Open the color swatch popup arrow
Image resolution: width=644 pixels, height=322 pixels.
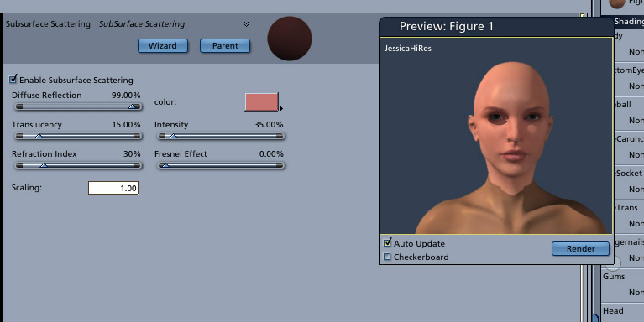pyautogui.click(x=281, y=109)
